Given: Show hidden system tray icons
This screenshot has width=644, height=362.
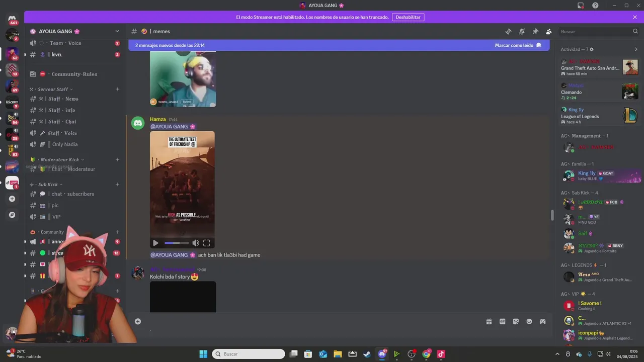Looking at the screenshot, I should (557, 354).
